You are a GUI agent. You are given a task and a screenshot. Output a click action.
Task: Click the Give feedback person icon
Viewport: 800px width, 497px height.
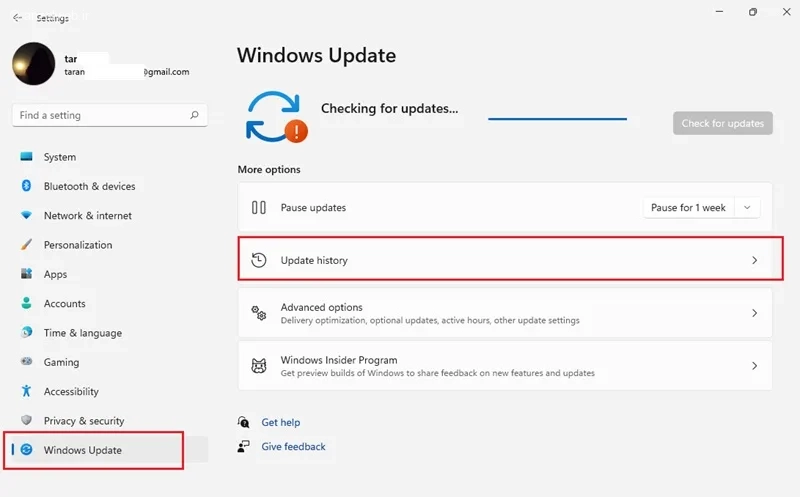(x=243, y=446)
